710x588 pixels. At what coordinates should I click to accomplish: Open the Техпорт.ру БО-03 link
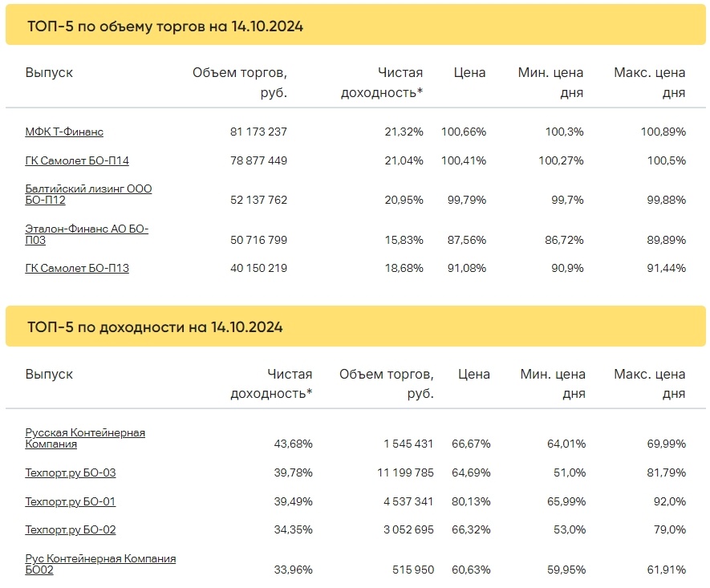pyautogui.click(x=71, y=473)
